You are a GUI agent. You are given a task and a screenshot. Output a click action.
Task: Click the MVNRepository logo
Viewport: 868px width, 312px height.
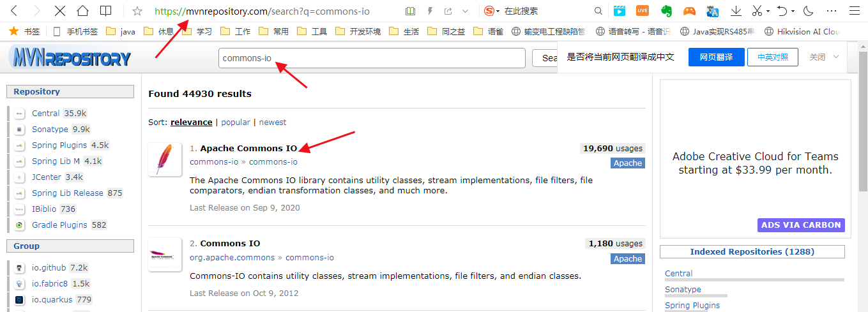70,59
